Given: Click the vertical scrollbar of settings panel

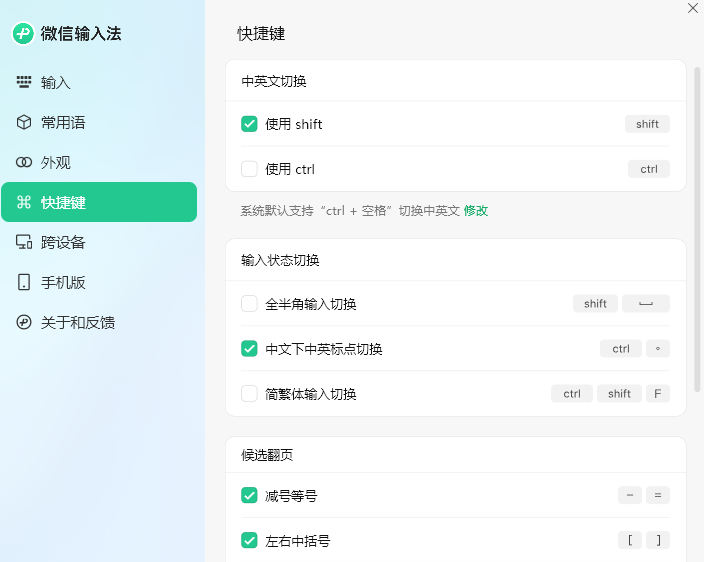Looking at the screenshot, I should (x=697, y=230).
